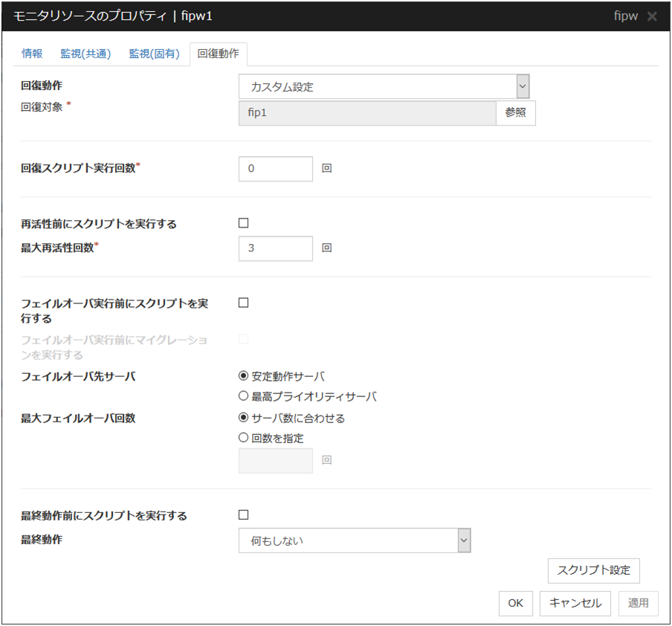Enable 再活性前にスクリプトを実行する checkbox

[243, 223]
